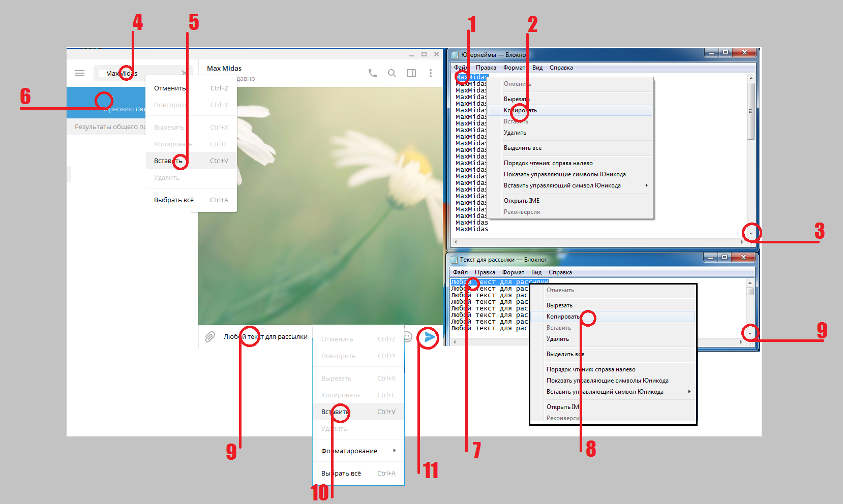Image resolution: width=843 pixels, height=504 pixels.
Task: Click the message input with Любой текст для рассылки
Action: (265, 336)
